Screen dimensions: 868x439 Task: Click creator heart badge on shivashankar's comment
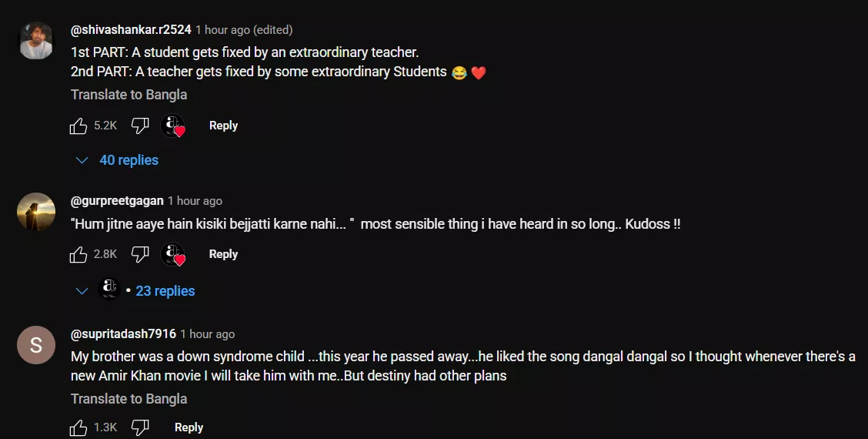click(173, 126)
